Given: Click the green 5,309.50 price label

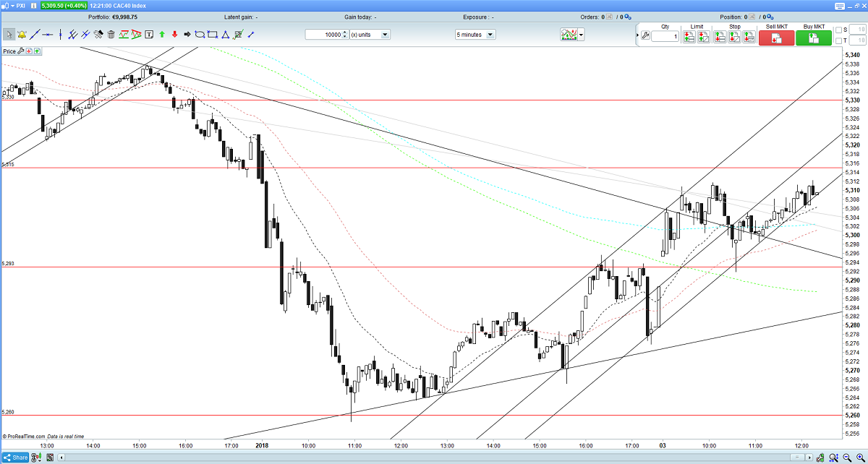Looking at the screenshot, I should click(x=63, y=6).
